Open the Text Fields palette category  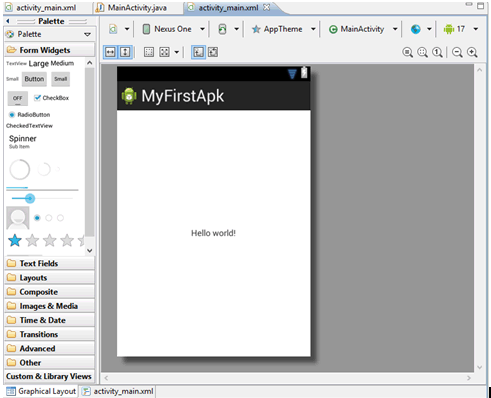pos(49,264)
